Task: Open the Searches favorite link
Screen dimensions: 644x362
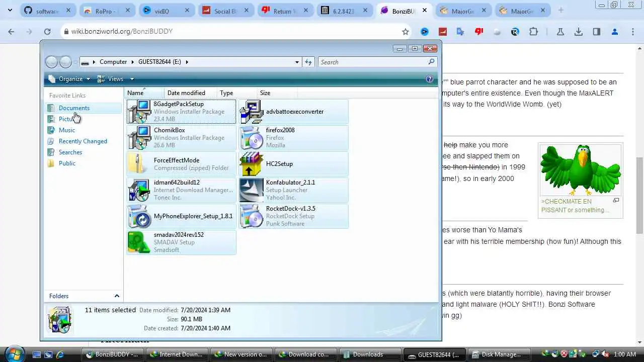Action: 70,152
